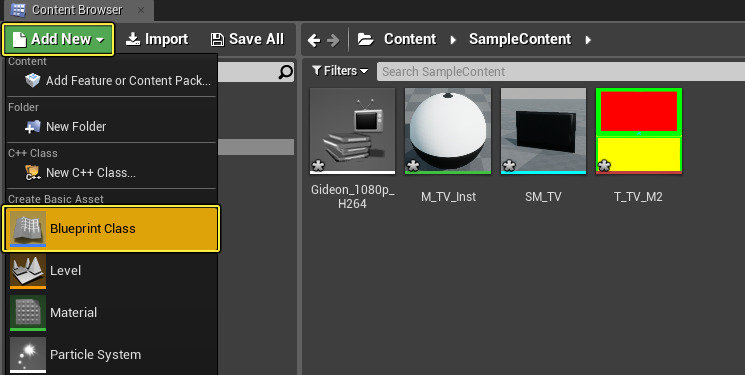Click the Import button

click(157, 39)
